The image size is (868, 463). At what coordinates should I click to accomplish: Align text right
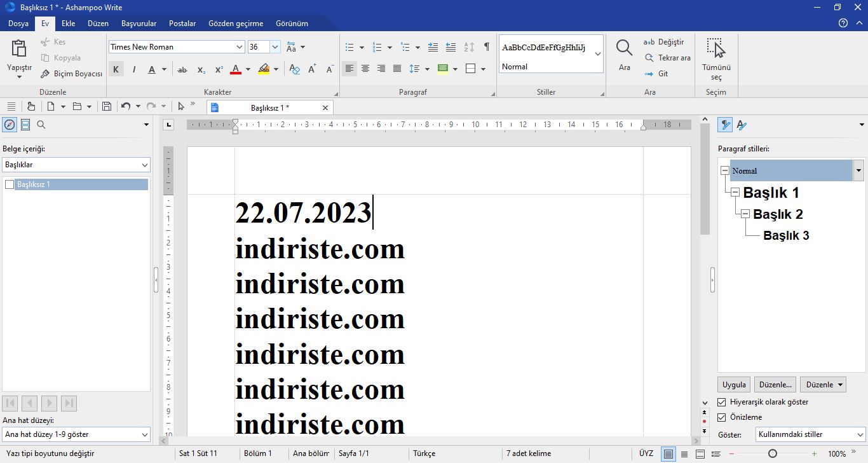point(381,69)
